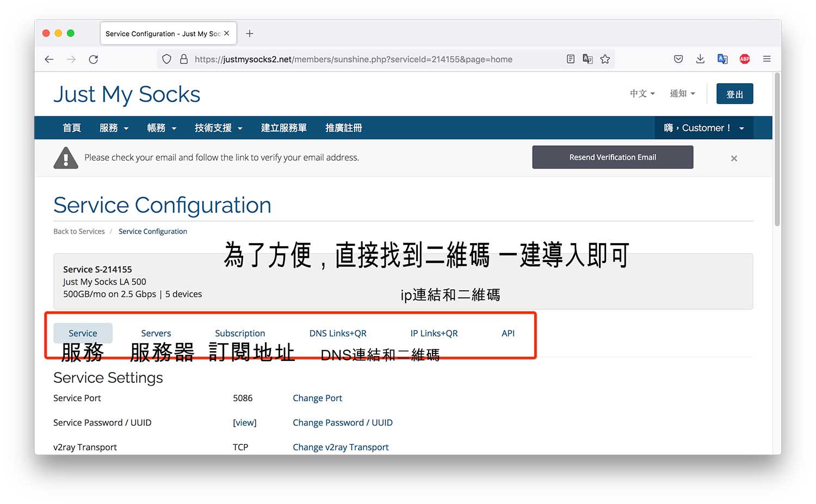The width and height of the screenshot is (816, 504).
Task: Bookmark this page with the star icon
Action: coord(605,59)
